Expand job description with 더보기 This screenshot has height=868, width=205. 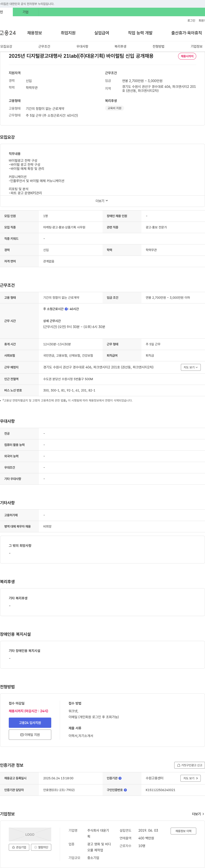click(102, 201)
